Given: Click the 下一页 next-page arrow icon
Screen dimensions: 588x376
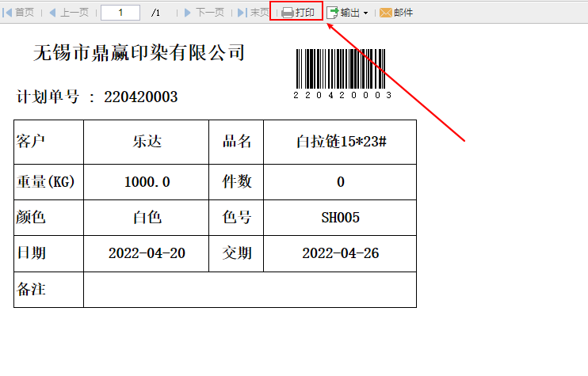Looking at the screenshot, I should pyautogui.click(x=188, y=13).
